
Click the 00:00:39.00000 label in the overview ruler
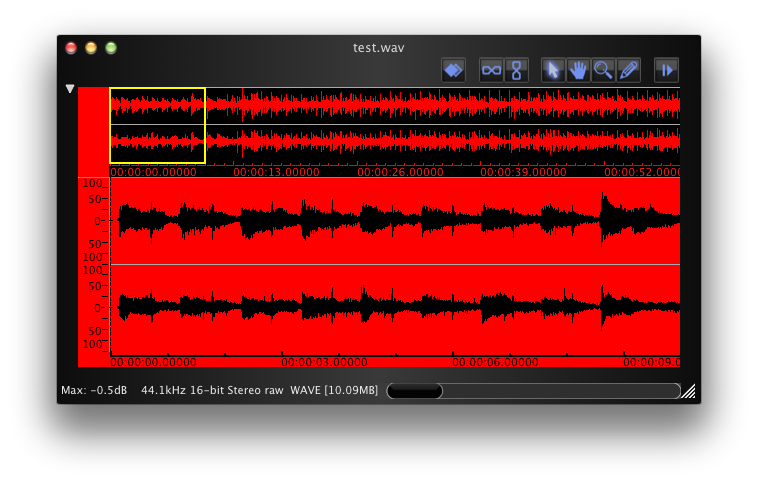(x=523, y=172)
